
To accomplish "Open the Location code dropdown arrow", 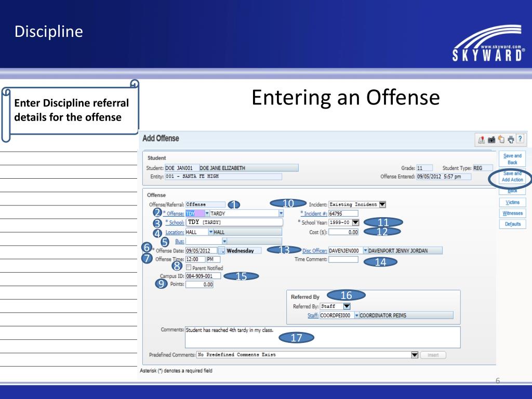I will point(211,232).
